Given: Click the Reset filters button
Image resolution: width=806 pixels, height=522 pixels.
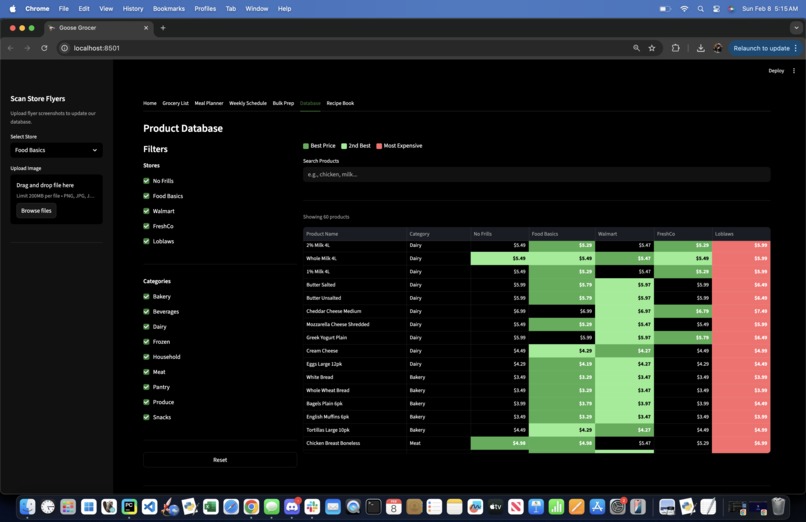Looking at the screenshot, I should (220, 460).
